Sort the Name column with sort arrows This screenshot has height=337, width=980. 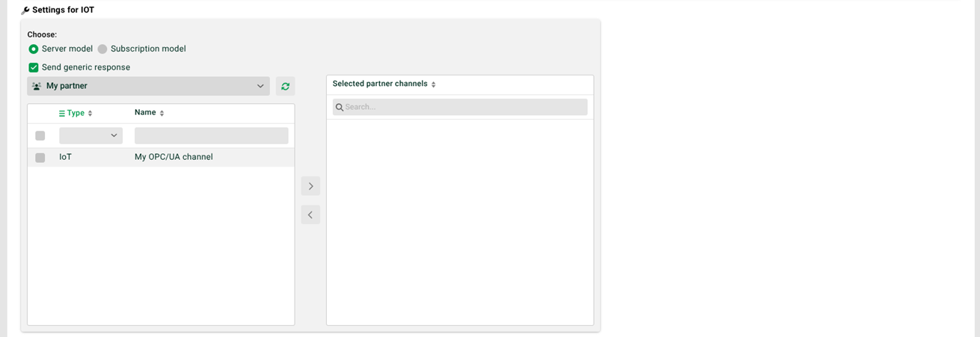162,114
